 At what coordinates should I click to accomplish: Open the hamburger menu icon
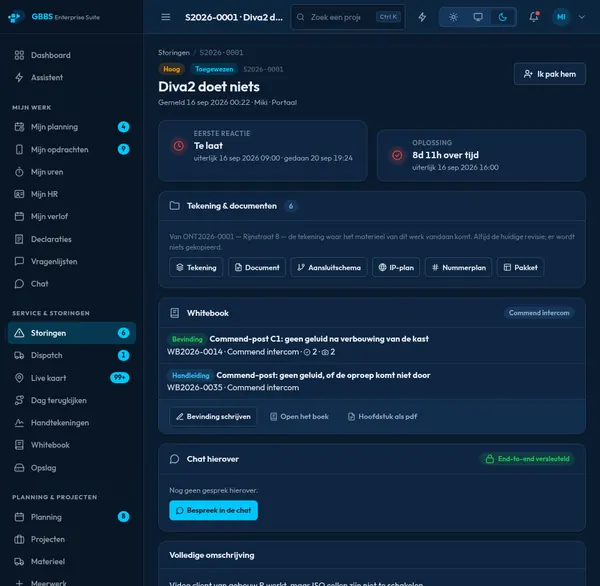coord(166,17)
